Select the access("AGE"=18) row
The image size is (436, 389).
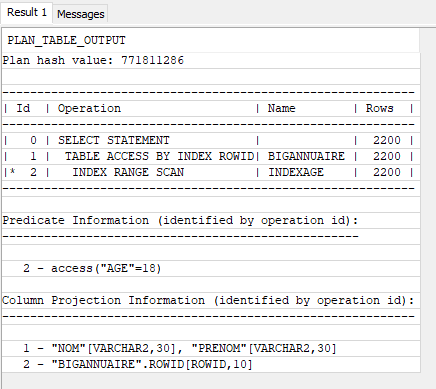click(211, 269)
